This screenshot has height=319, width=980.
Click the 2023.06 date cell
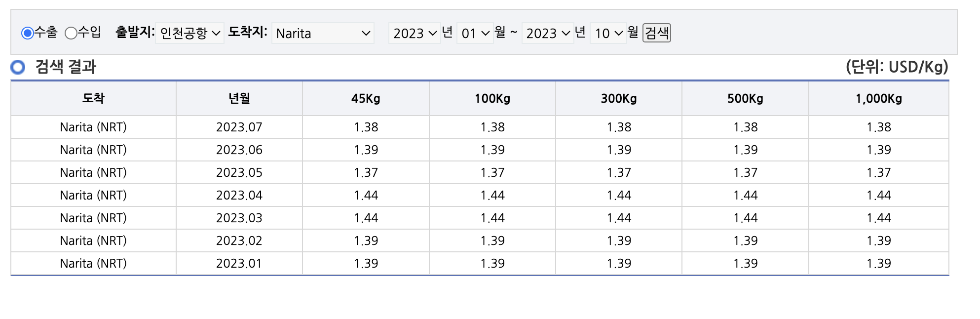(239, 150)
